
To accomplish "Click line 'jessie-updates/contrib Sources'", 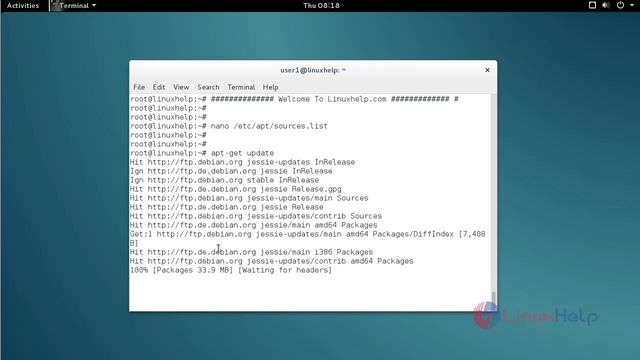I will tap(256, 216).
